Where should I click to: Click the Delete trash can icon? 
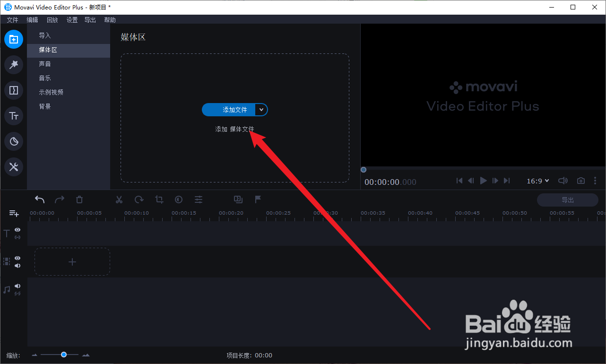click(79, 199)
